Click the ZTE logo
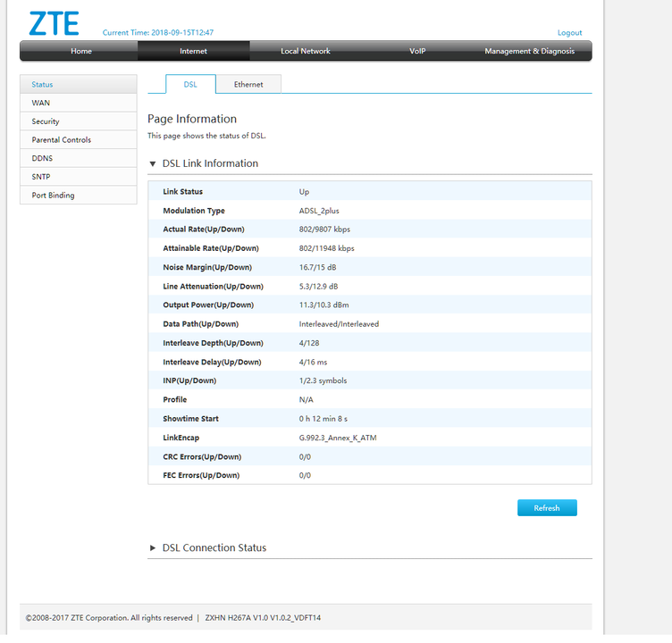 pos(54,23)
